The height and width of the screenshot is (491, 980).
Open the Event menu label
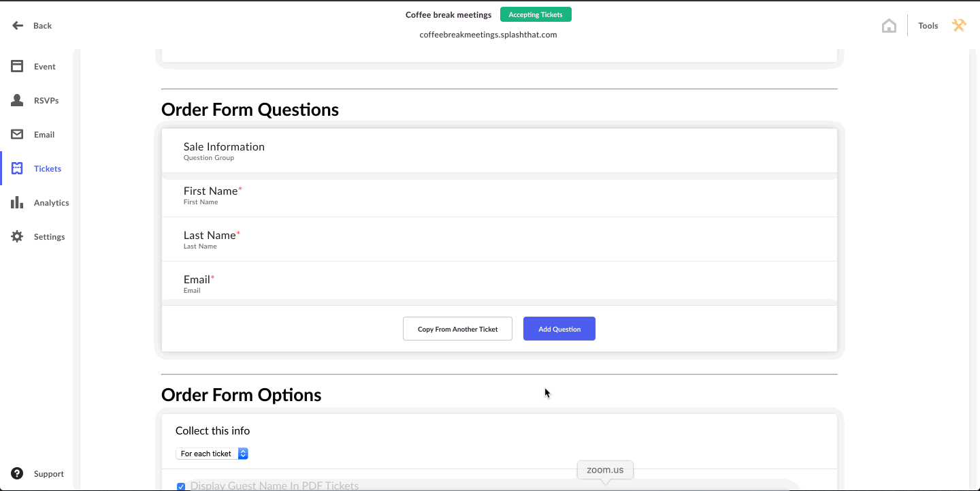click(x=45, y=67)
